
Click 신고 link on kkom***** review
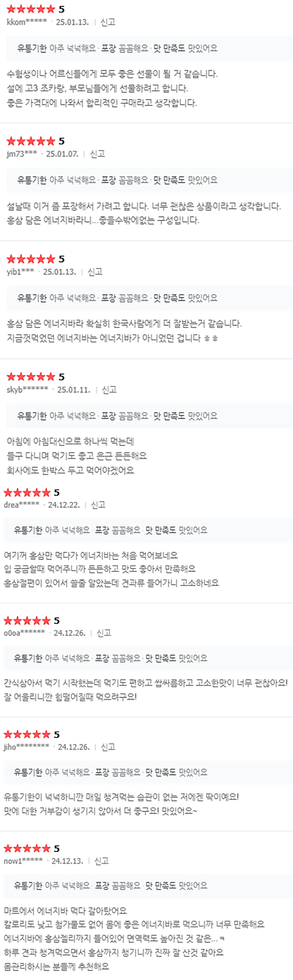pyautogui.click(x=107, y=22)
